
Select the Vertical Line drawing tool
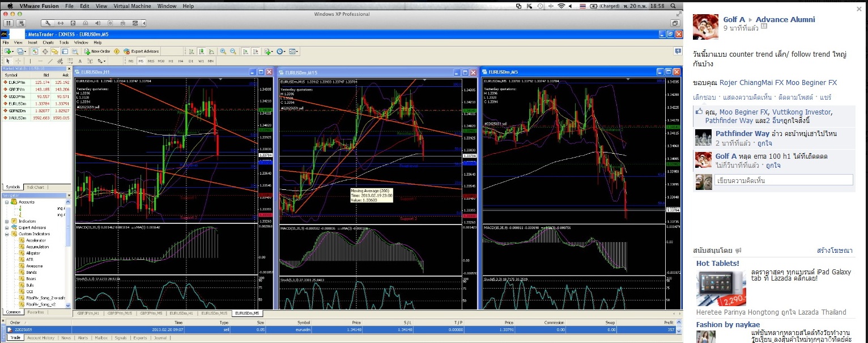tap(30, 61)
